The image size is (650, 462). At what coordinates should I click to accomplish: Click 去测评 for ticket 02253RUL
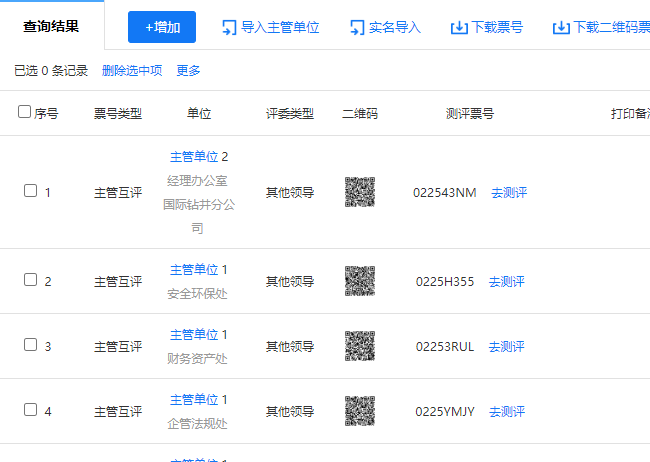click(507, 346)
